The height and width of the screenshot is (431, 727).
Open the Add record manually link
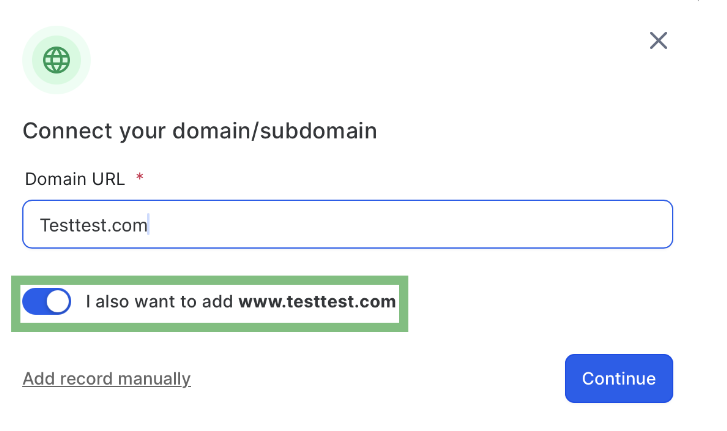coord(107,379)
